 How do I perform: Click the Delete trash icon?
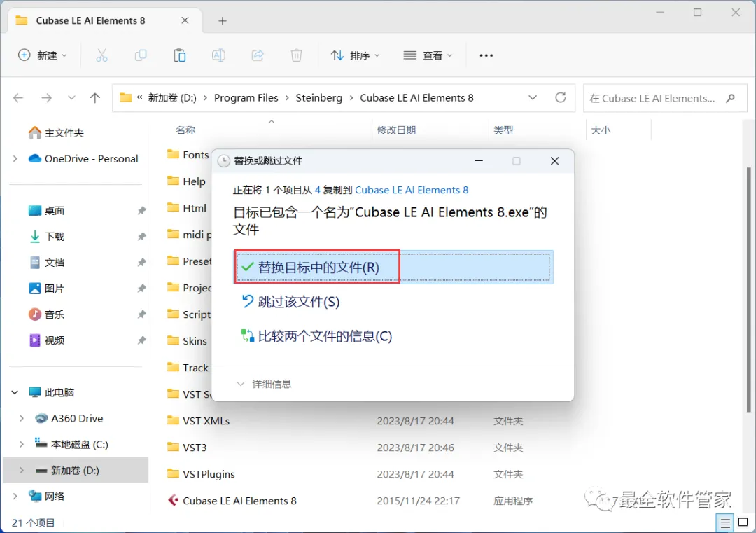[x=297, y=55]
